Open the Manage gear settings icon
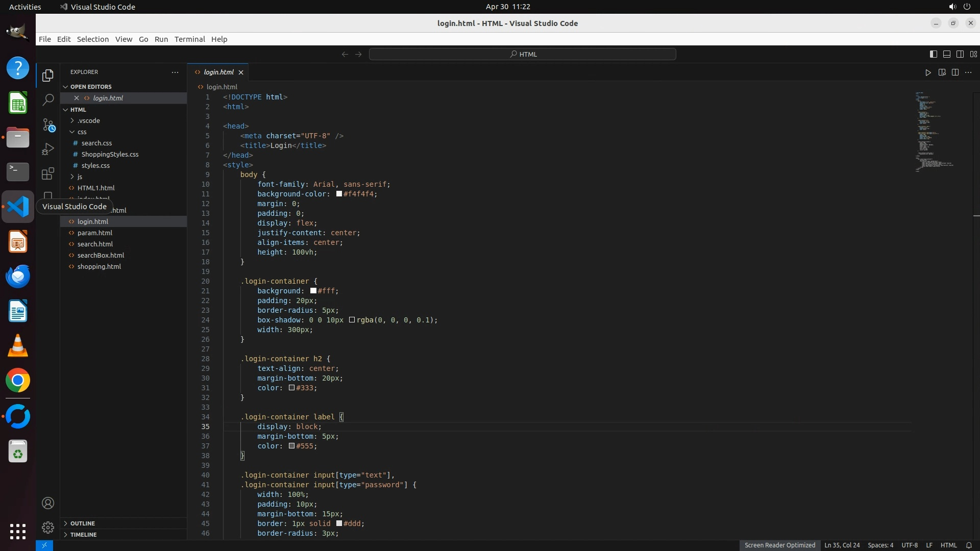 coord(48,527)
